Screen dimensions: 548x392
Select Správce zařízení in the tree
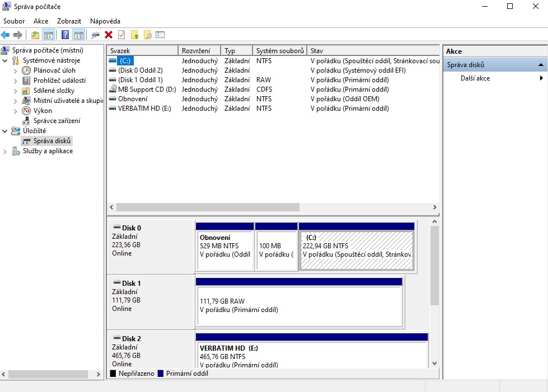57,121
